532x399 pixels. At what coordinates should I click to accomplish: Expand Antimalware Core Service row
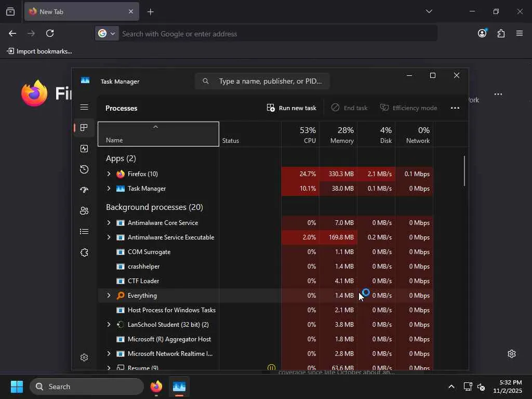pos(109,222)
